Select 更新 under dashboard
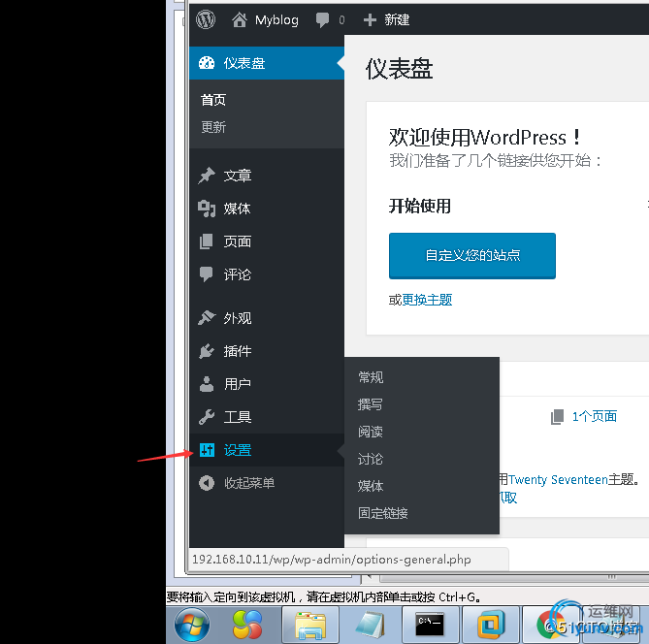This screenshot has width=649, height=644. coord(213,127)
